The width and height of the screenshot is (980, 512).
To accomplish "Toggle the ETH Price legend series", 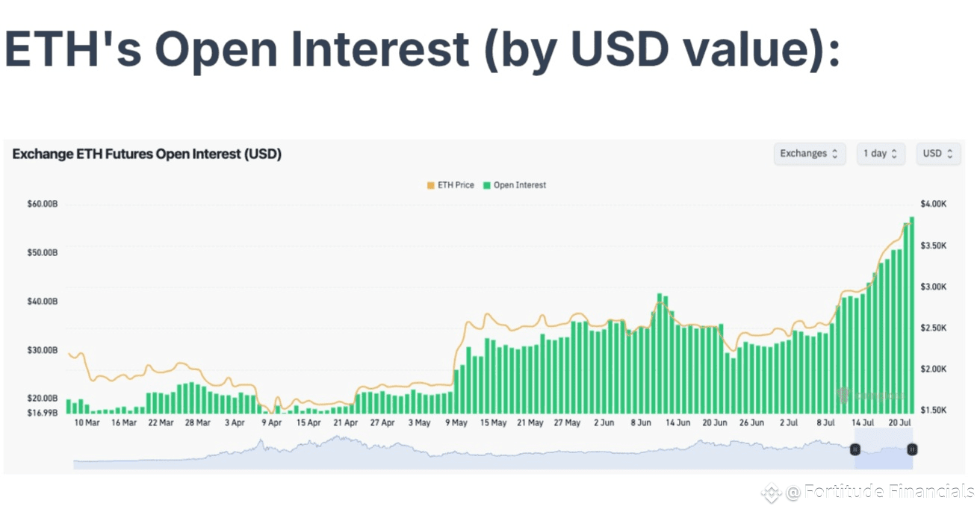I will pos(450,185).
